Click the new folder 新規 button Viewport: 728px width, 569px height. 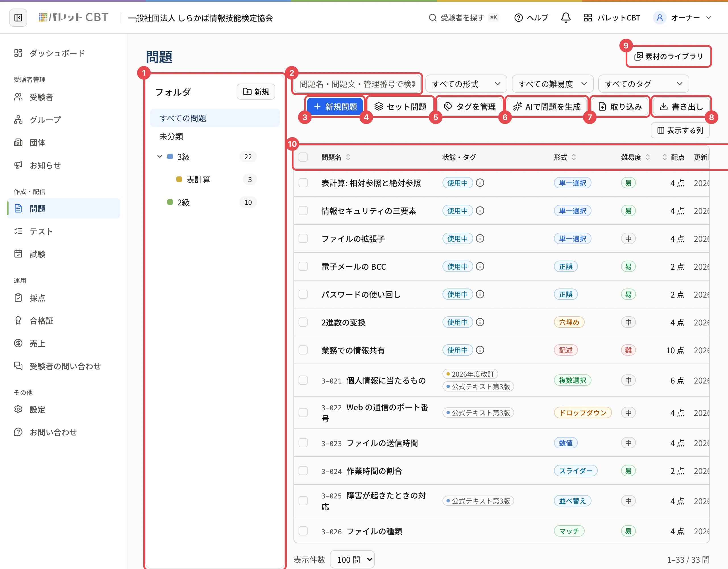[x=256, y=92]
